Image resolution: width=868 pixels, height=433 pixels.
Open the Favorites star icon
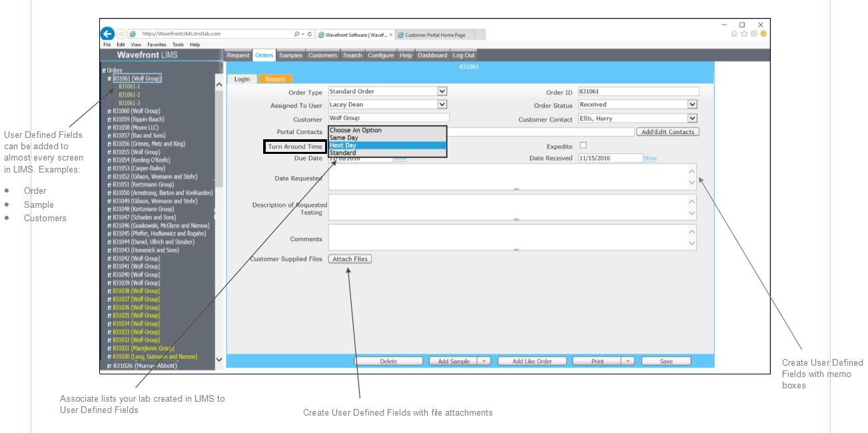click(x=744, y=33)
